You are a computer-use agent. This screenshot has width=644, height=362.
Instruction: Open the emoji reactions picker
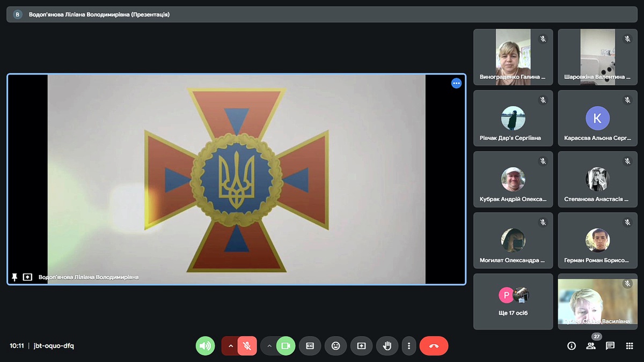(335, 346)
